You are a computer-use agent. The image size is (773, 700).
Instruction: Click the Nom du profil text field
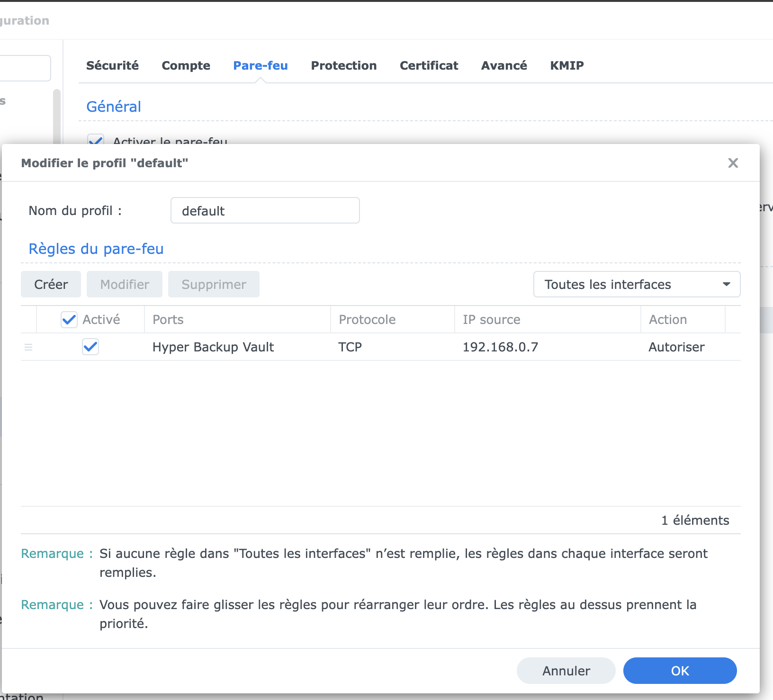tap(265, 211)
